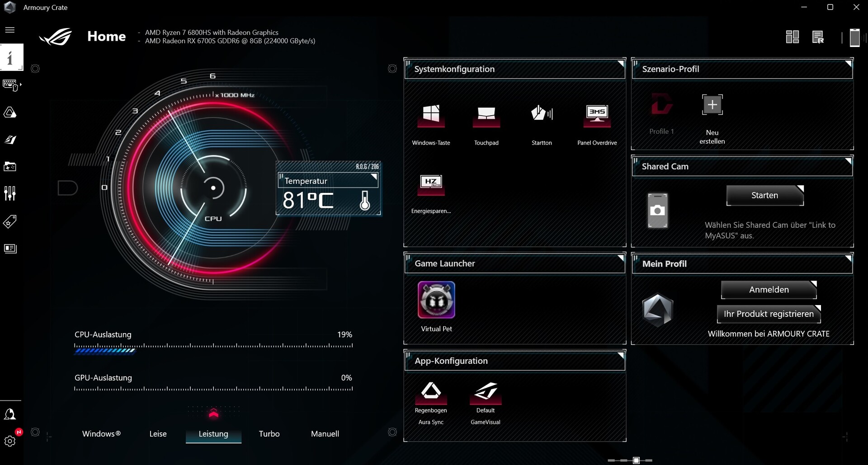Open Settings gear with notification badge
The image size is (868, 465).
tap(10, 441)
